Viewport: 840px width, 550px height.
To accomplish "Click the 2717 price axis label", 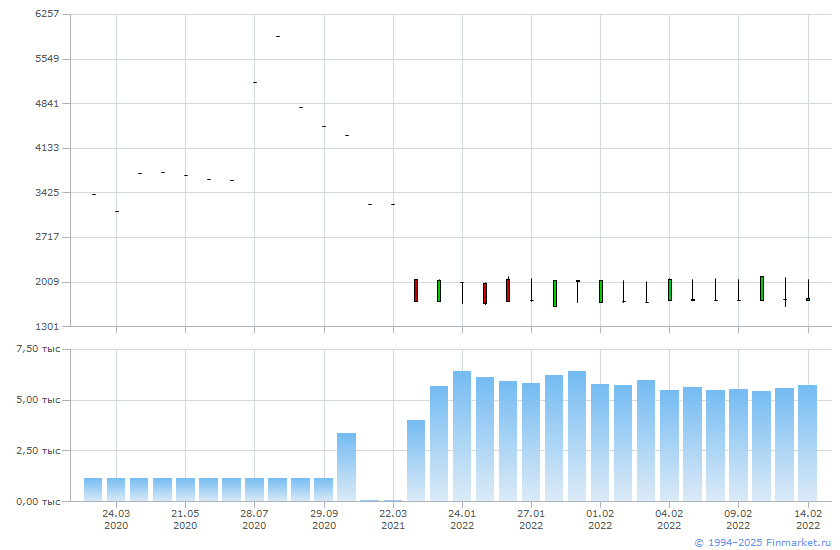I will point(47,236).
